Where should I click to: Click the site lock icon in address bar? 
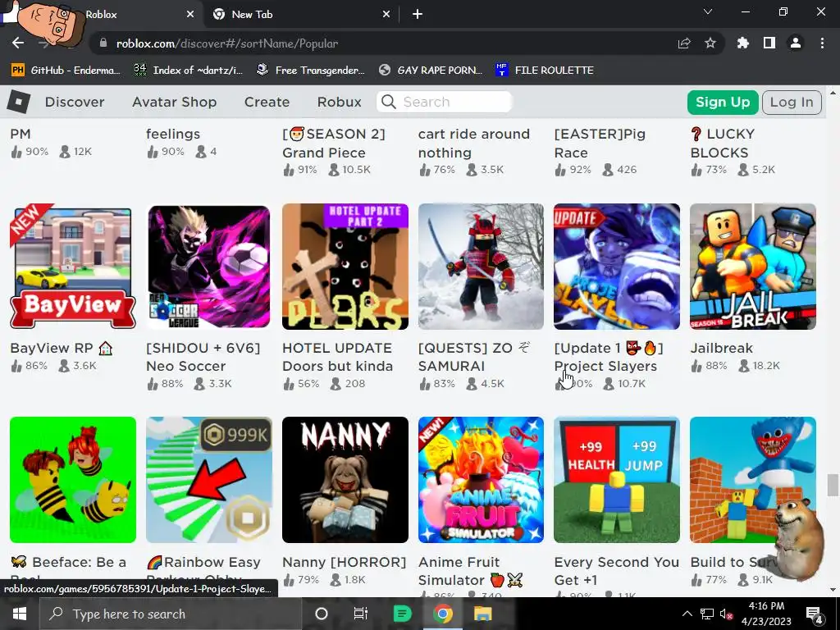coord(103,43)
